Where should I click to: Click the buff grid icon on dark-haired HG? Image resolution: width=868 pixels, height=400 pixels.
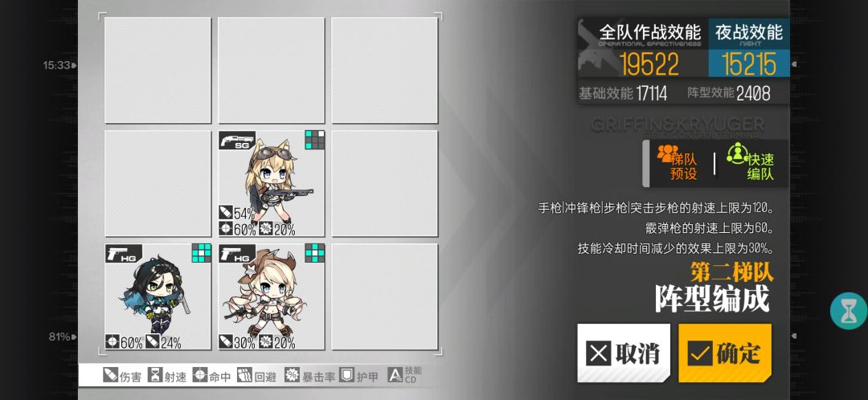tap(202, 253)
